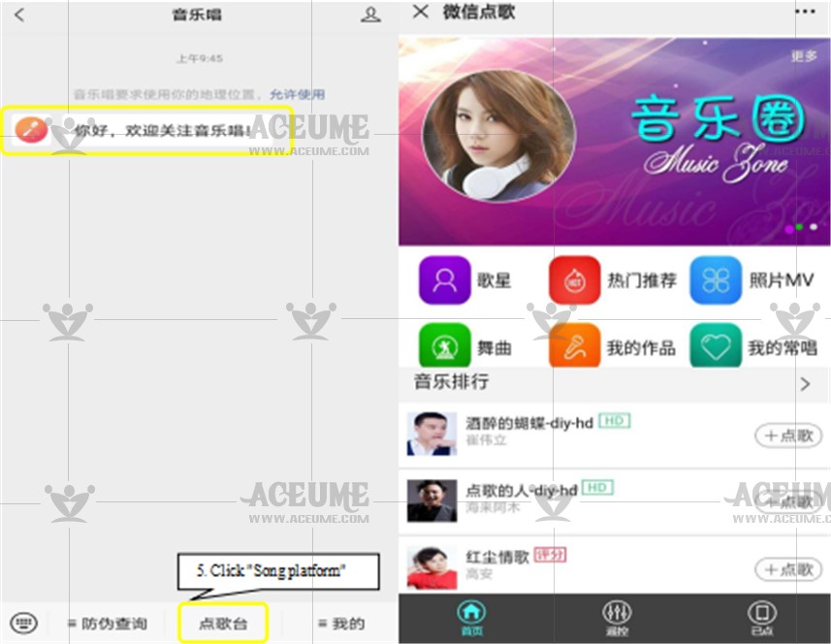Screen dimensions: 831x644
Task: Switch to the 遥控 remote control tab
Action: click(x=617, y=617)
